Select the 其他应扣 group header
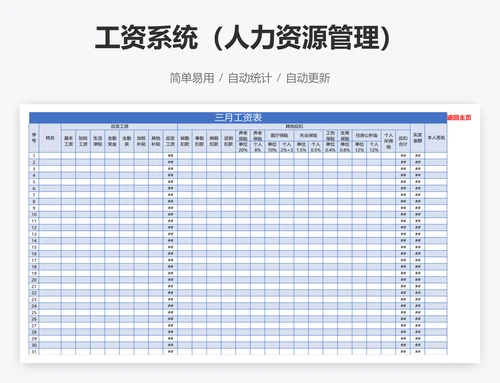 294,126
